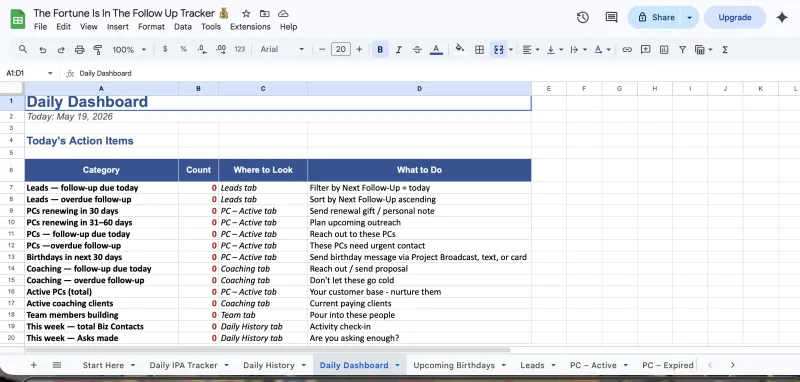Switch to the Leads sheet tab
This screenshot has width=800, height=382.
[532, 365]
